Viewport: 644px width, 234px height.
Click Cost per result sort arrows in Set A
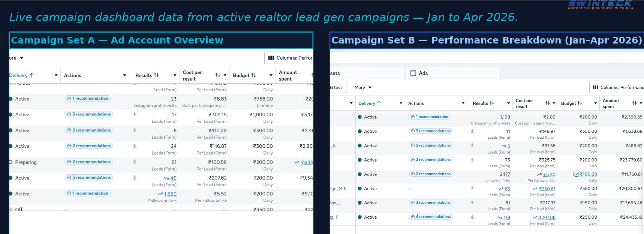click(x=218, y=75)
